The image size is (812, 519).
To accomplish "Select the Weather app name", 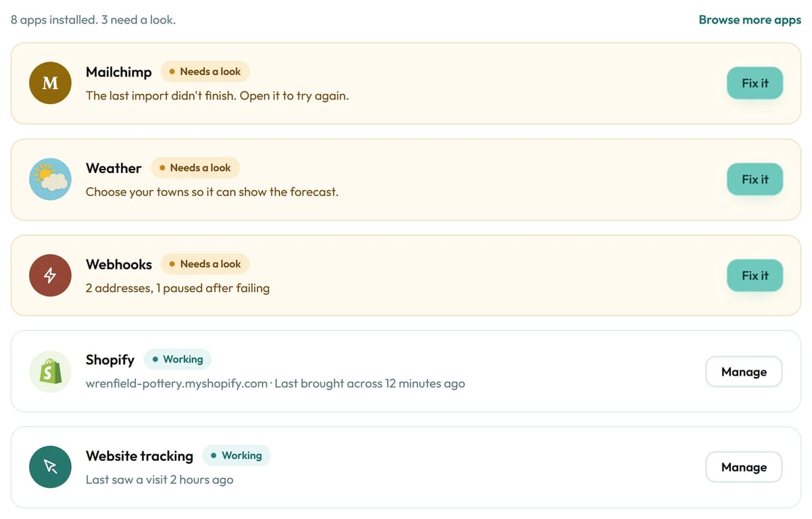I will [x=114, y=168].
